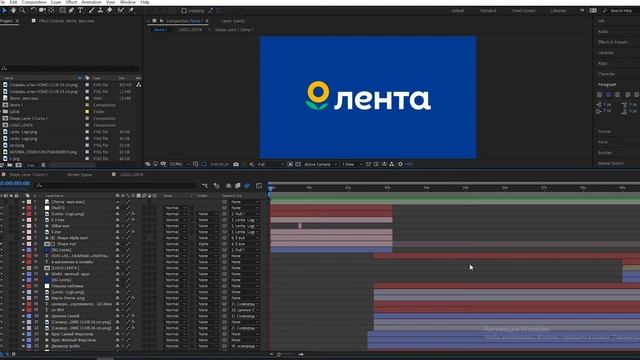Create a new folder in the Project panel
This screenshot has height=360, width=640.
(x=9, y=165)
